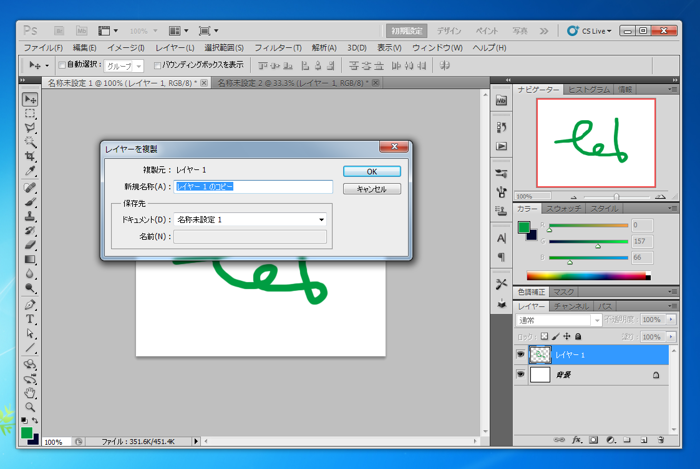The image size is (700, 469).
Task: Select the Eyedropper tool
Action: pyautogui.click(x=30, y=170)
